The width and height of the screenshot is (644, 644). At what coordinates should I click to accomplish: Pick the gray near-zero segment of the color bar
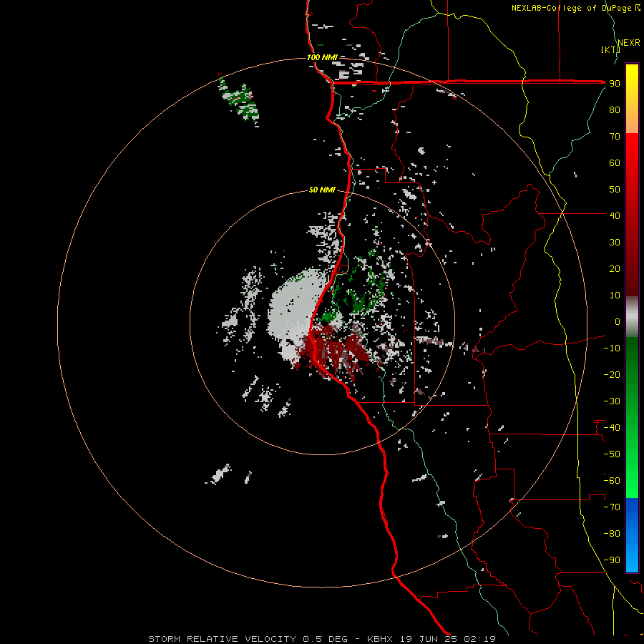point(632,317)
